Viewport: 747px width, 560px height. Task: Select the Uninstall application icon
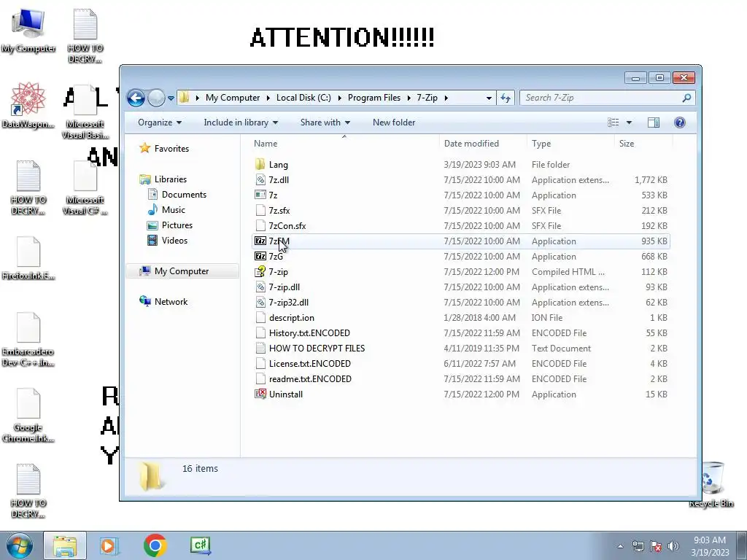pyautogui.click(x=260, y=394)
